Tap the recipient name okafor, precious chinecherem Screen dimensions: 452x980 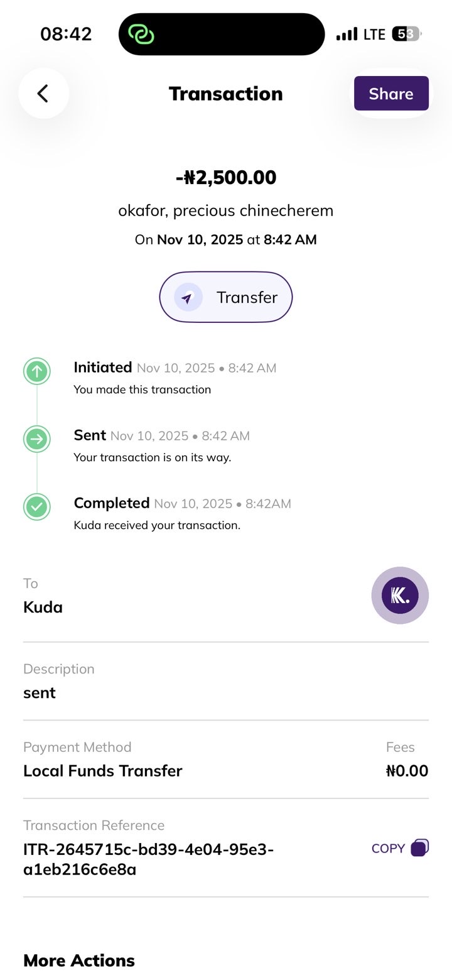(226, 210)
